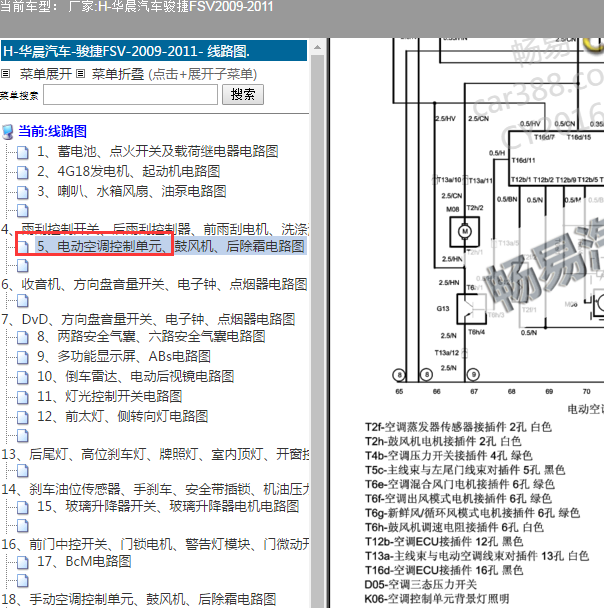Focus the 菜单搜索 text input field

click(130, 95)
